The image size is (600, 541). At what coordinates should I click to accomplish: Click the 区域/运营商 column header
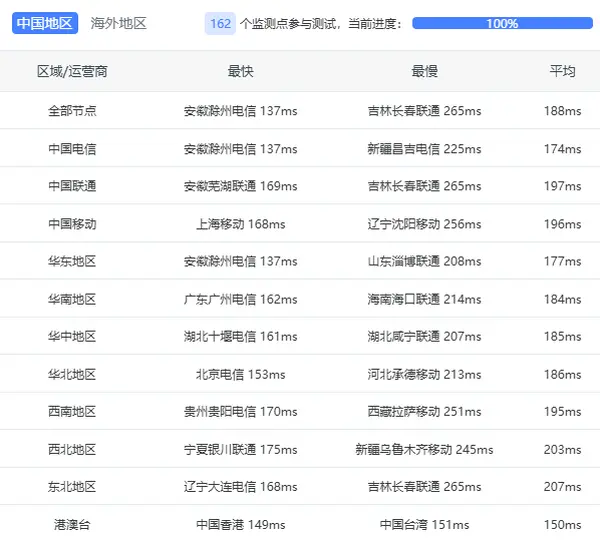72,72
